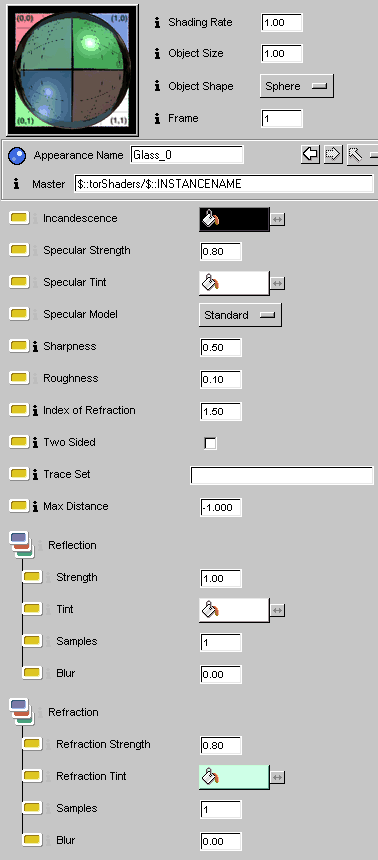This screenshot has height=860, width=378.
Task: Open the Specular Model Standard dropdown
Action: coord(240,315)
